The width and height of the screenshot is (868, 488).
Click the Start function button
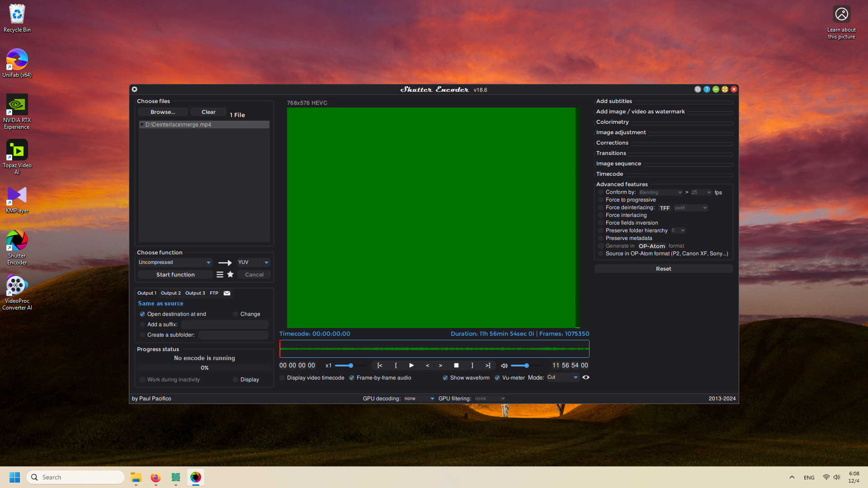point(175,275)
